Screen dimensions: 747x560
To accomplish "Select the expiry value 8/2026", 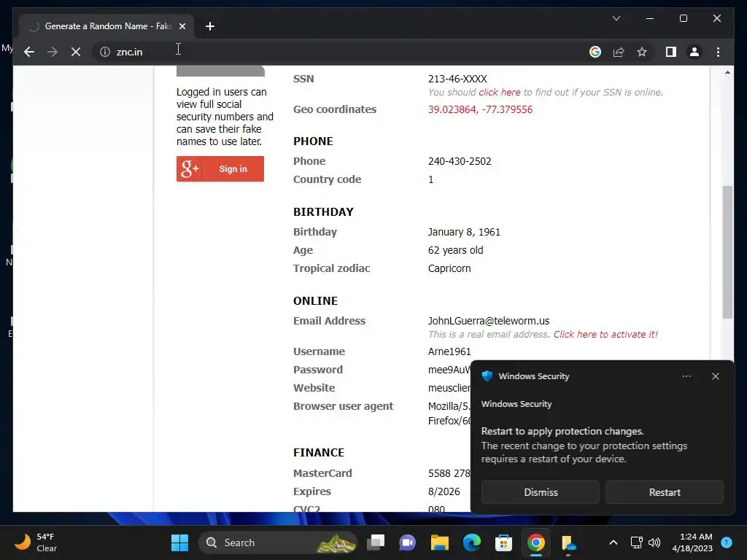I will pos(444,491).
